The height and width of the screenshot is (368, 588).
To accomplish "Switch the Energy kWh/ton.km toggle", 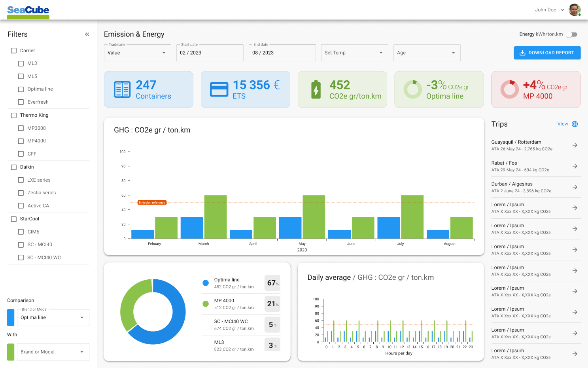I will point(572,34).
